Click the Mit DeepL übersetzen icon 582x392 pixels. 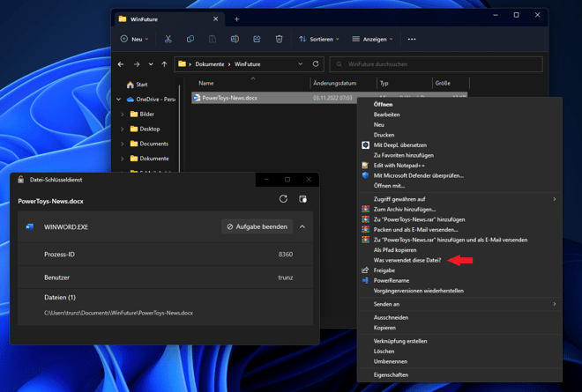coord(366,145)
